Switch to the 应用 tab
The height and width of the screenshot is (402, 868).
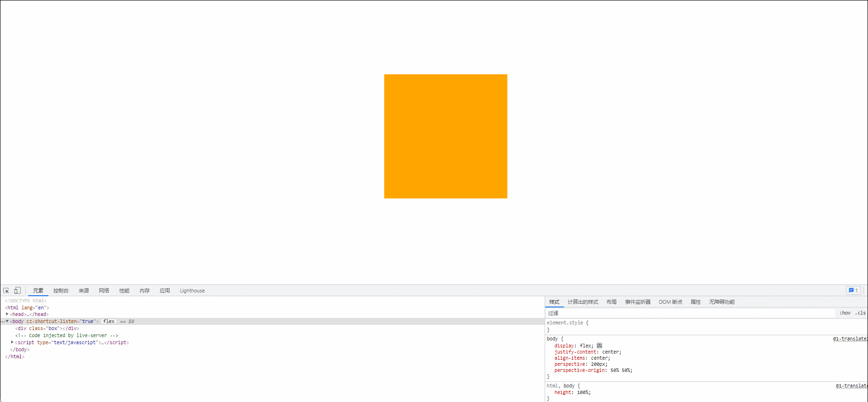(164, 291)
